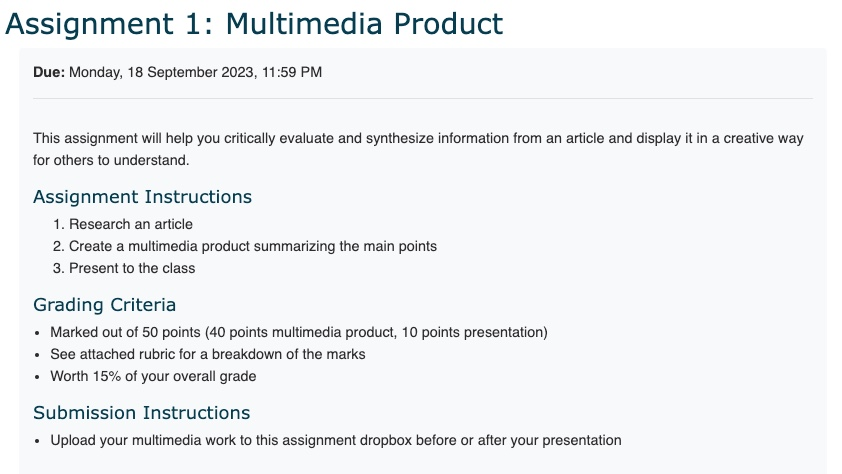Click the '11:59 PM' deadline time
This screenshot has height=474, width=842.
[x=290, y=72]
